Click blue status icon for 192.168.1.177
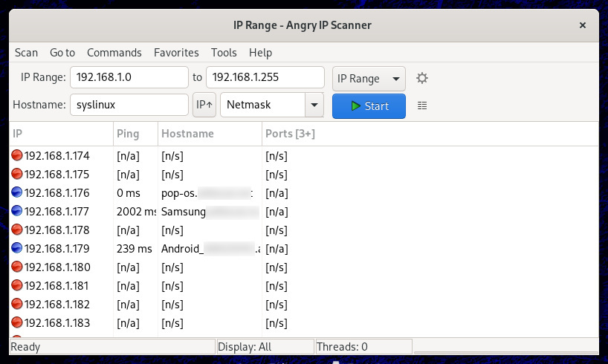The image size is (608, 364). point(17,212)
